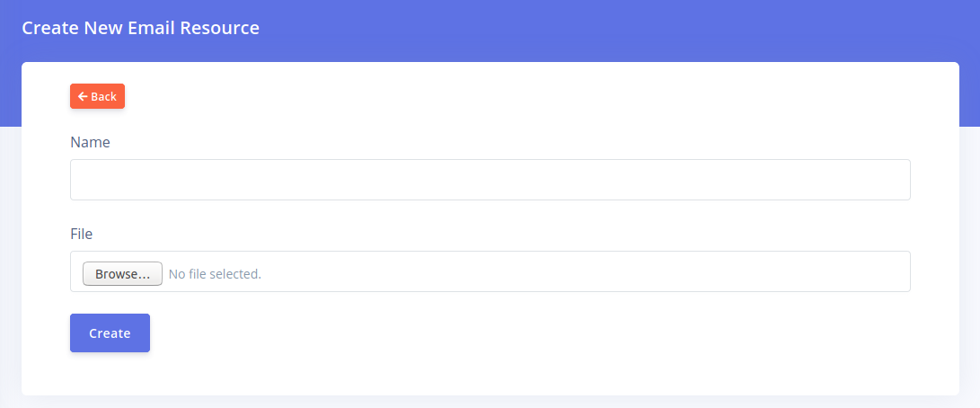
Task: Open the file chooser via Browse…
Action: click(x=122, y=273)
